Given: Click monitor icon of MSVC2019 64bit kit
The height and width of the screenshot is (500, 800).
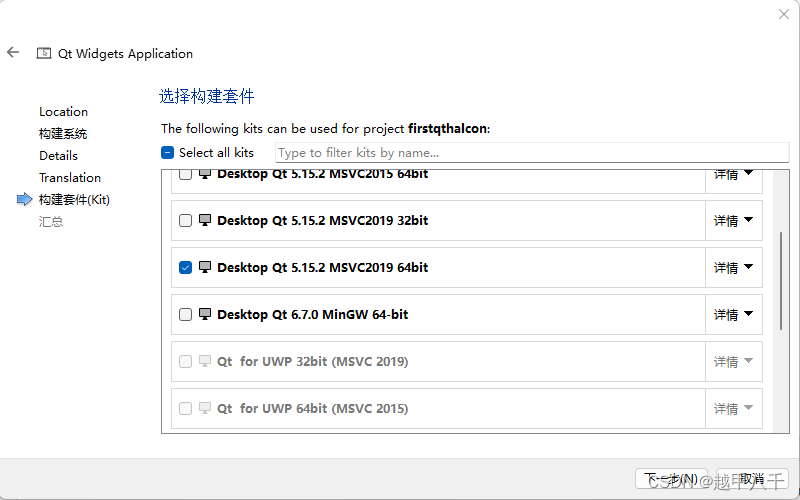Looking at the screenshot, I should (205, 267).
